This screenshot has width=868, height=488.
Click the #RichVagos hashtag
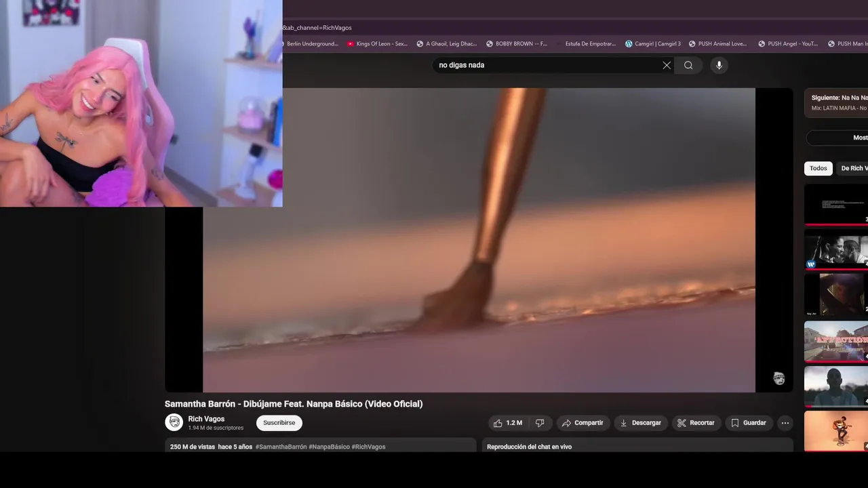[x=368, y=447]
